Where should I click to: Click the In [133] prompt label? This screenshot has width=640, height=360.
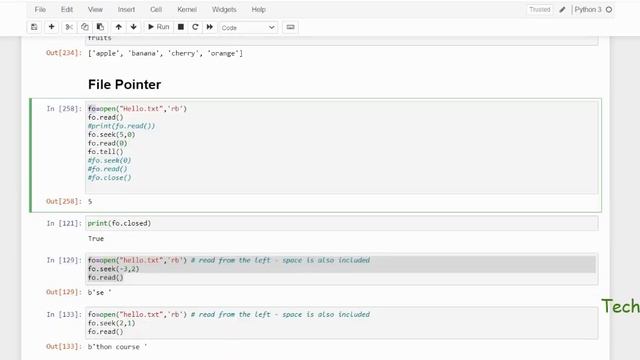[x=64, y=314]
